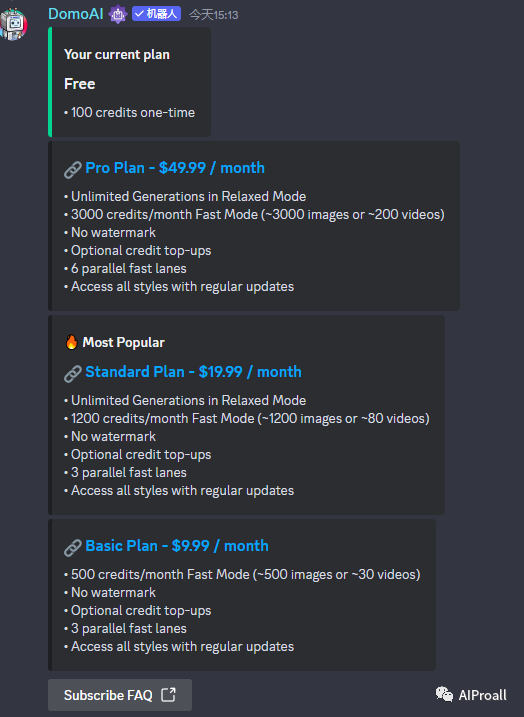Screen dimensions: 524x717
Task: Select the Your current plan embed card
Action: (x=129, y=82)
